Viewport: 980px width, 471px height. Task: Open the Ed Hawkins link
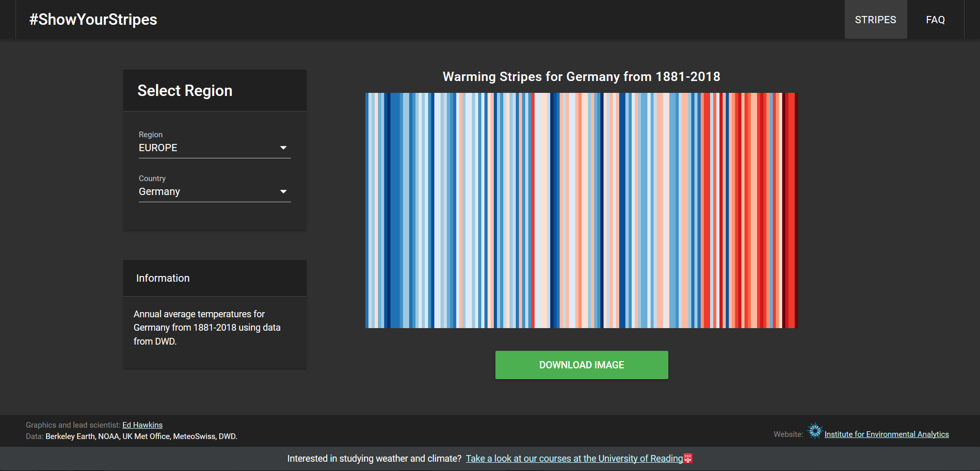(x=142, y=425)
